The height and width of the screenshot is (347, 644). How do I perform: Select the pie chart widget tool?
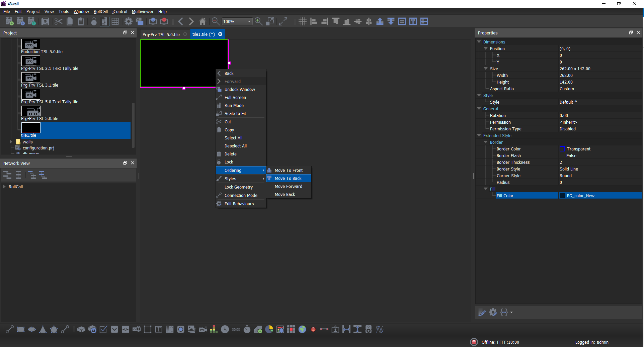269,329
